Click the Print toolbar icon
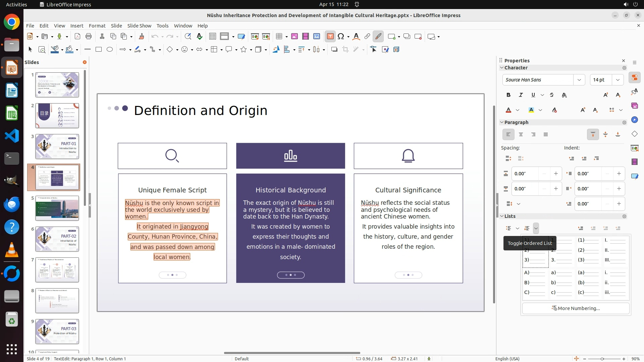The height and width of the screenshot is (362, 644). [89, 37]
